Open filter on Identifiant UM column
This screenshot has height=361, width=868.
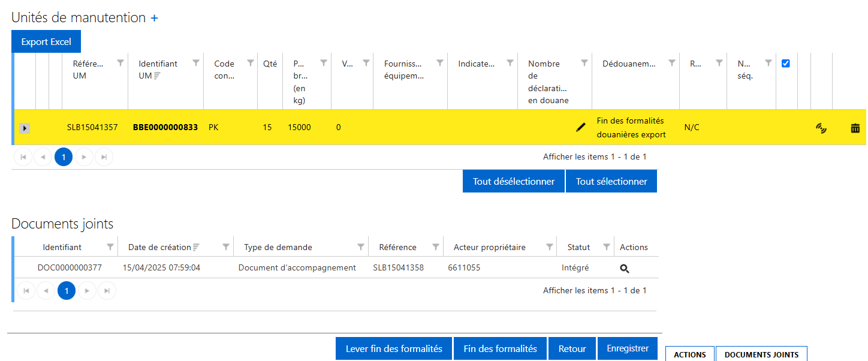click(196, 63)
